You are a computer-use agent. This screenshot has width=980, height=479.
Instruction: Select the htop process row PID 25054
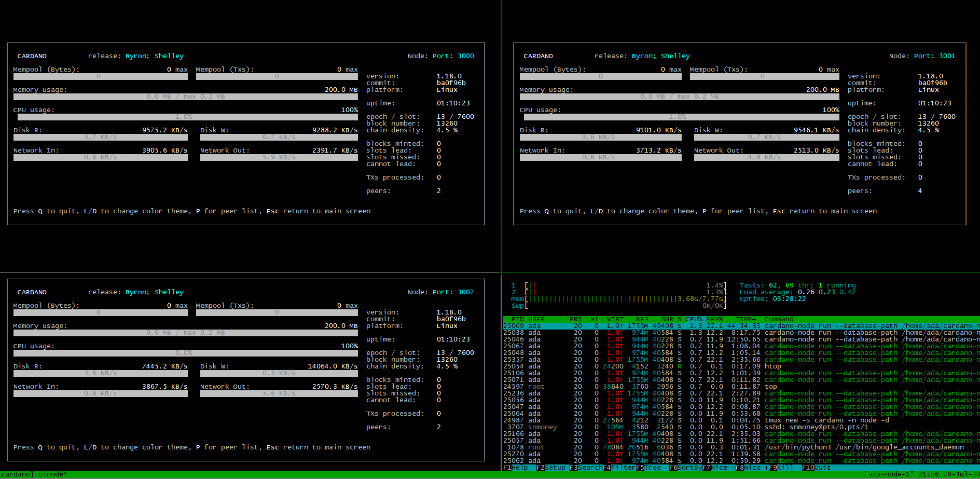(x=741, y=366)
